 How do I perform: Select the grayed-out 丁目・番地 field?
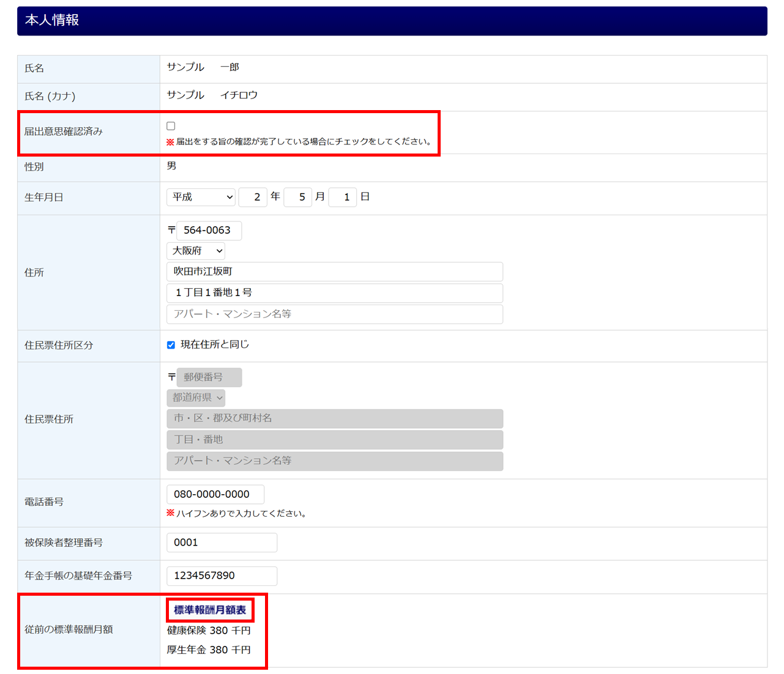(334, 440)
